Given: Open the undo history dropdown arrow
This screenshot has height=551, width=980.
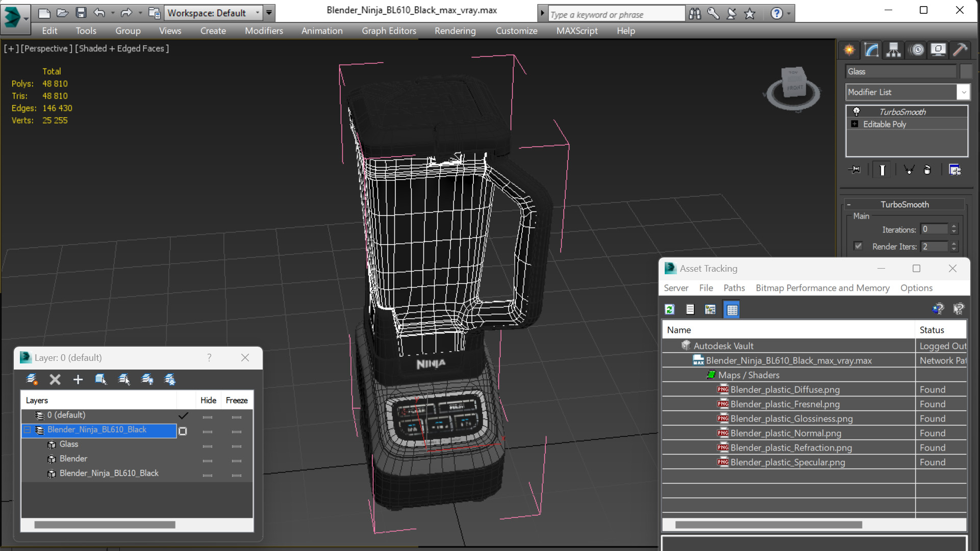Looking at the screenshot, I should pos(113,13).
